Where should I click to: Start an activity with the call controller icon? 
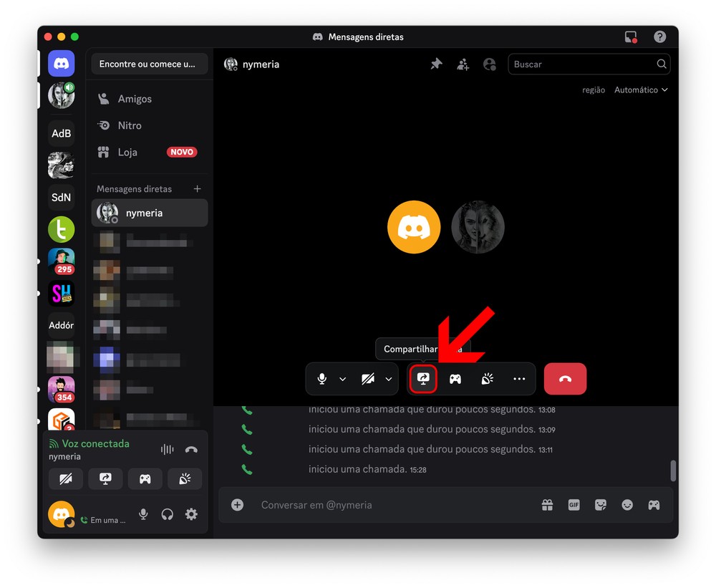click(x=455, y=379)
